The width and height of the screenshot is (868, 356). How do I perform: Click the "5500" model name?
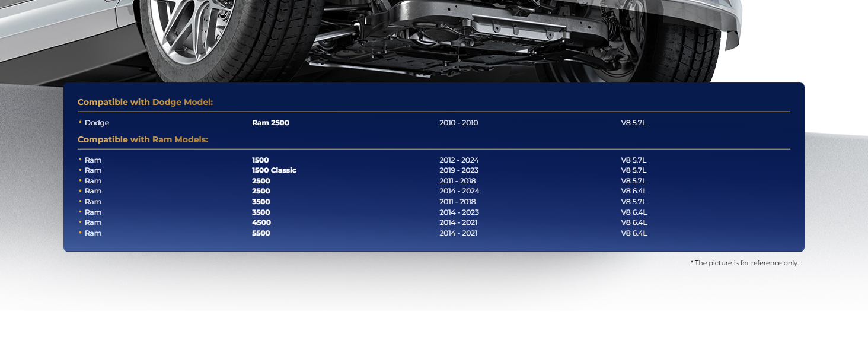tap(261, 233)
